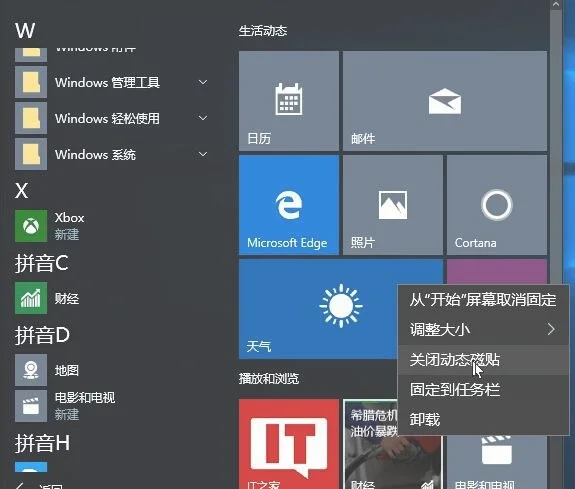Click the Windows 管理工具 folder icon
This screenshot has width=575, height=489.
pos(31,82)
